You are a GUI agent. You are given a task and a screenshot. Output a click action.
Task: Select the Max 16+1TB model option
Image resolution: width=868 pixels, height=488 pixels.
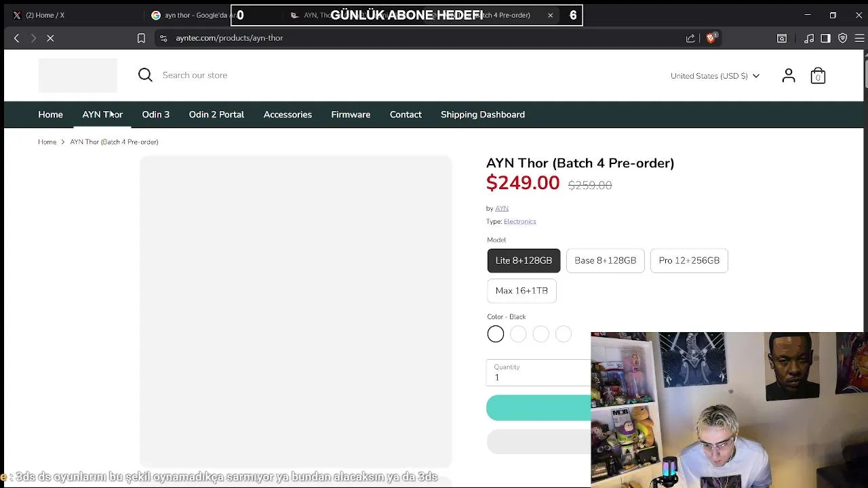coord(521,291)
